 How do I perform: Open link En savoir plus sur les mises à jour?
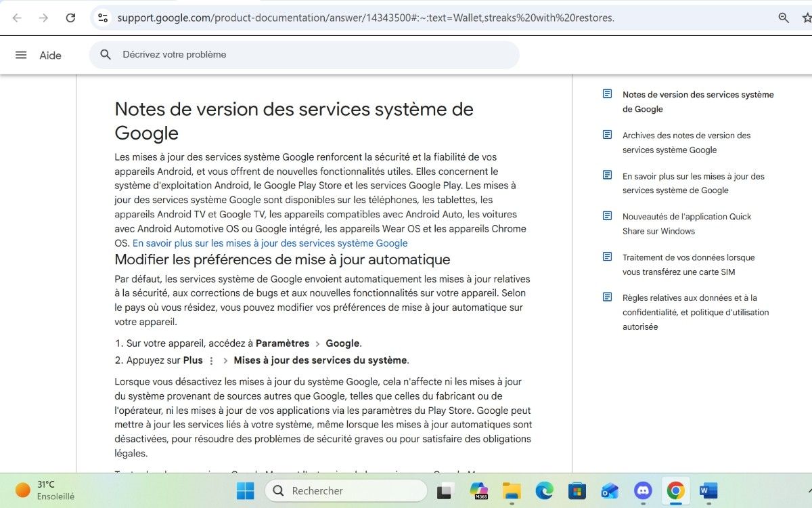[x=270, y=243]
